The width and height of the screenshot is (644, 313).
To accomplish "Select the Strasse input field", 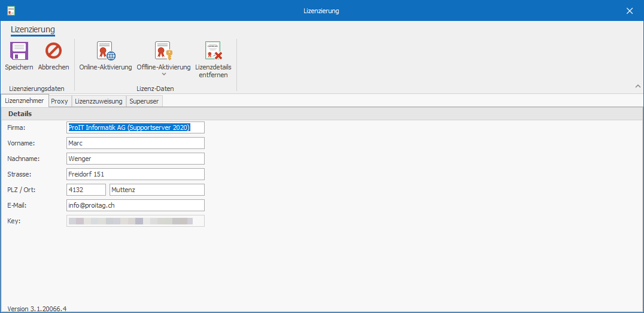I will [x=135, y=174].
